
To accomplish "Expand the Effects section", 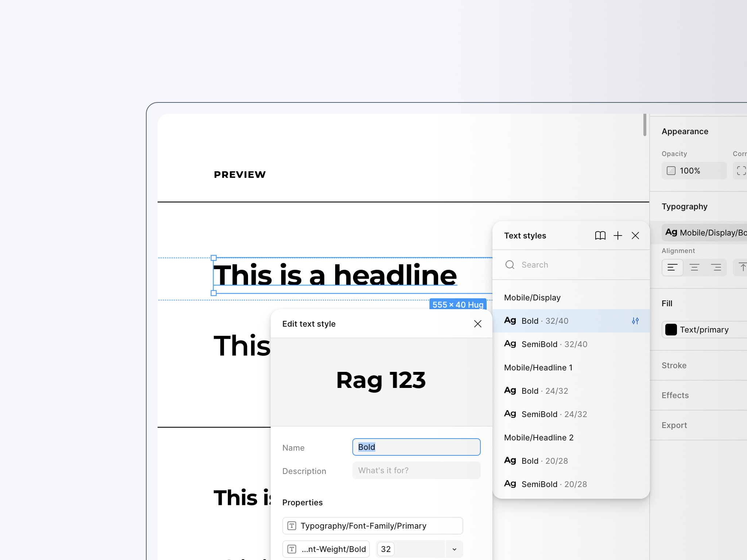I will pyautogui.click(x=675, y=395).
